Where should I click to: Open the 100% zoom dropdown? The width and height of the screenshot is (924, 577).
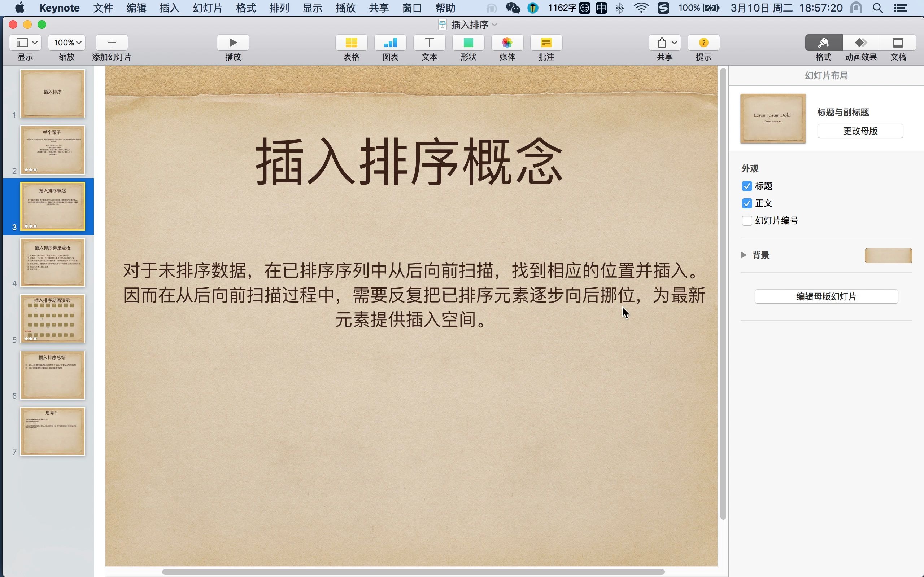[x=66, y=42]
